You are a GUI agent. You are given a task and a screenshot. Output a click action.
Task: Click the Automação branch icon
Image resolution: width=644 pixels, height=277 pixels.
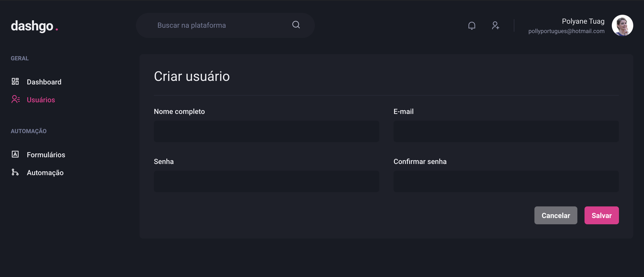[x=15, y=172]
